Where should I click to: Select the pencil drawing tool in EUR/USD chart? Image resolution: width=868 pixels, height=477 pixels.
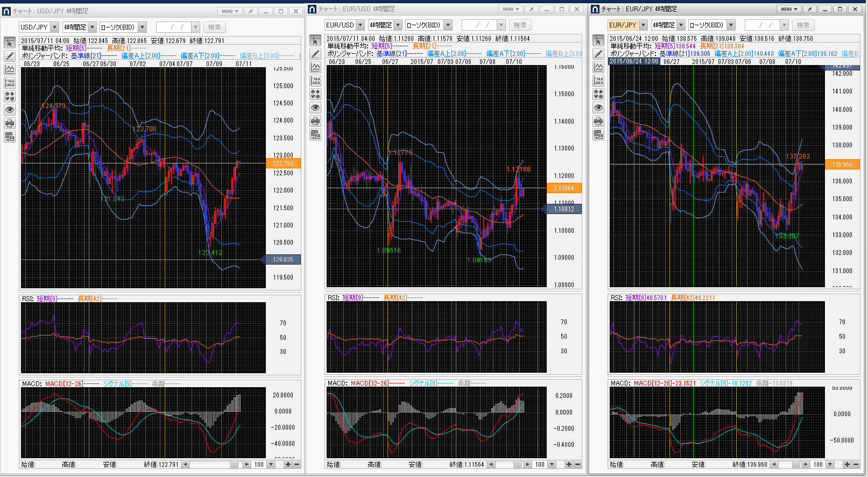(x=315, y=54)
